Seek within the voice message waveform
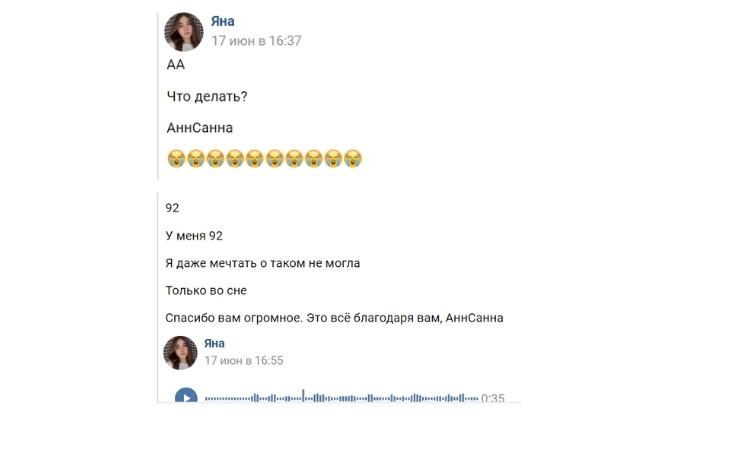This screenshot has width=732, height=460. [342, 398]
